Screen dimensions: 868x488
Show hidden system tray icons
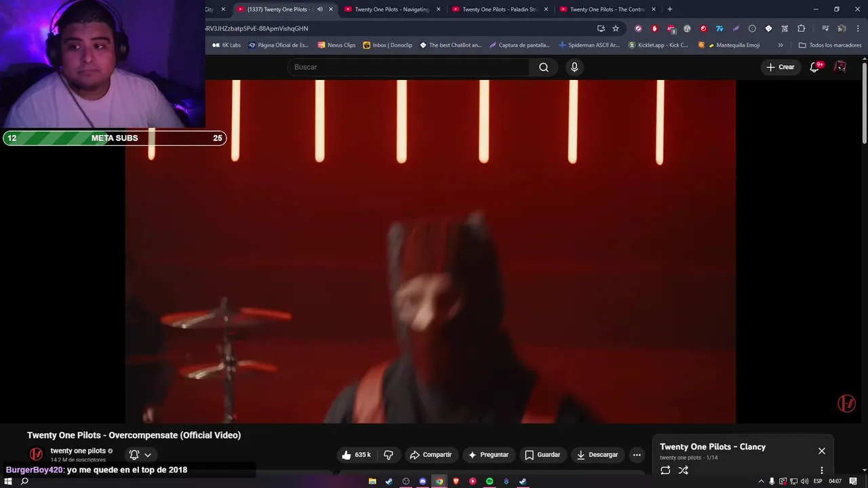tap(760, 481)
